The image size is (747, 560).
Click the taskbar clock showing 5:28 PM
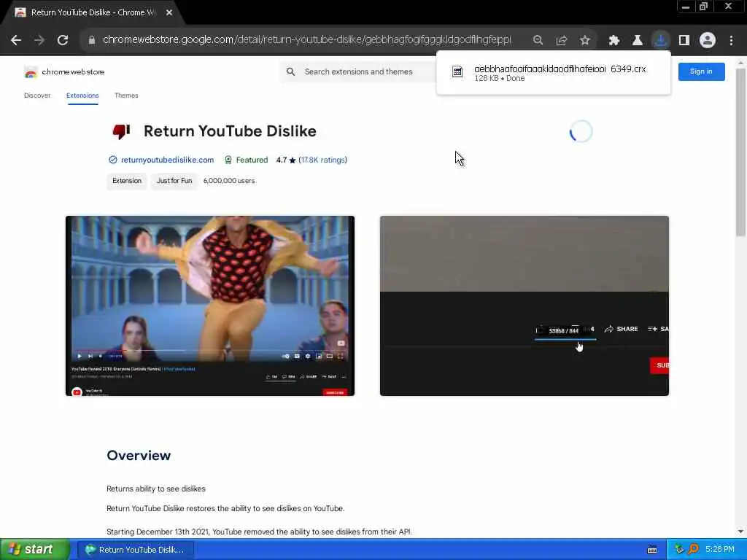pos(720,550)
